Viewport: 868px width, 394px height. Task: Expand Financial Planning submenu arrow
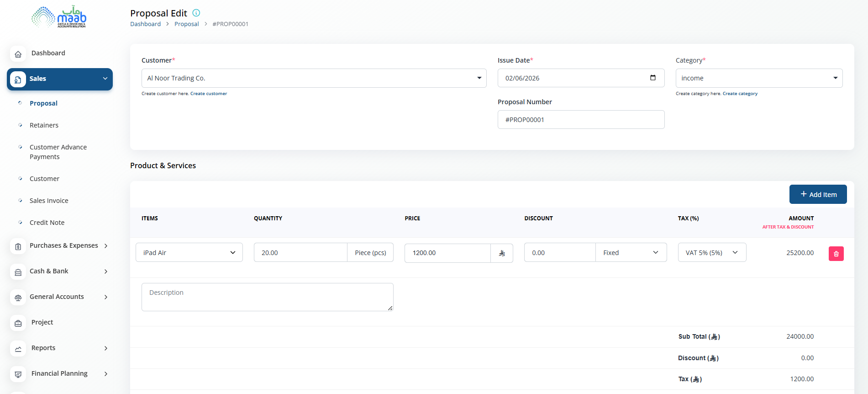click(106, 374)
